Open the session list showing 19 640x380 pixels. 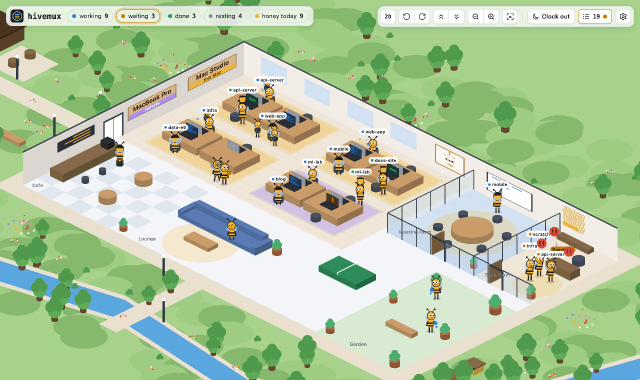(x=595, y=17)
